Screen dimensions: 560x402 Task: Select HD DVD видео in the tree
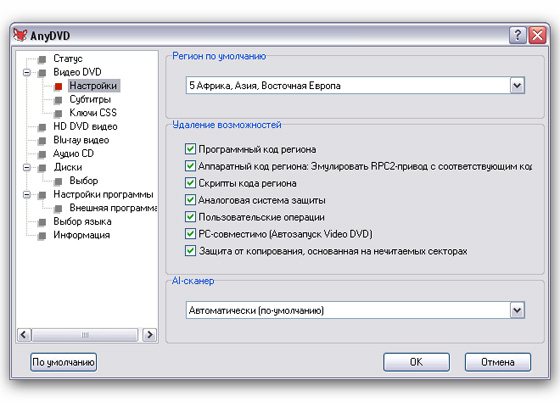pyautogui.click(x=85, y=126)
